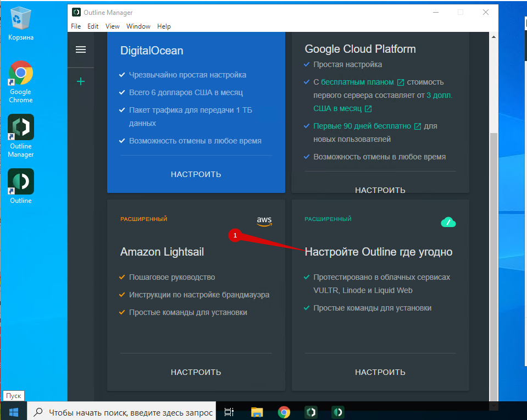
Task: Click the Windows taskbar search input field
Action: [x=121, y=412]
